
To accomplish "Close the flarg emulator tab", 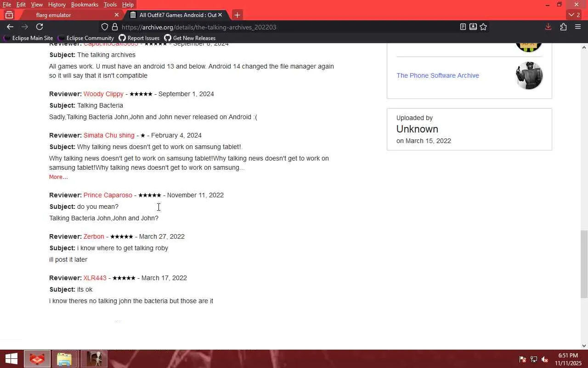I will coord(116,15).
